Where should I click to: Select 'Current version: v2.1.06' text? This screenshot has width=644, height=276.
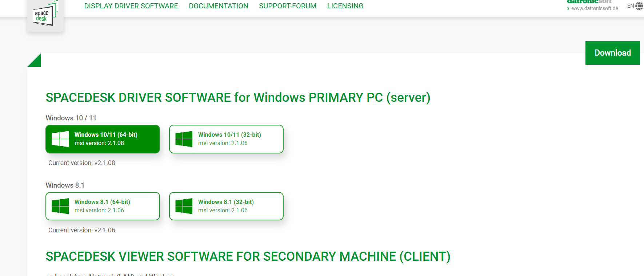click(x=82, y=230)
